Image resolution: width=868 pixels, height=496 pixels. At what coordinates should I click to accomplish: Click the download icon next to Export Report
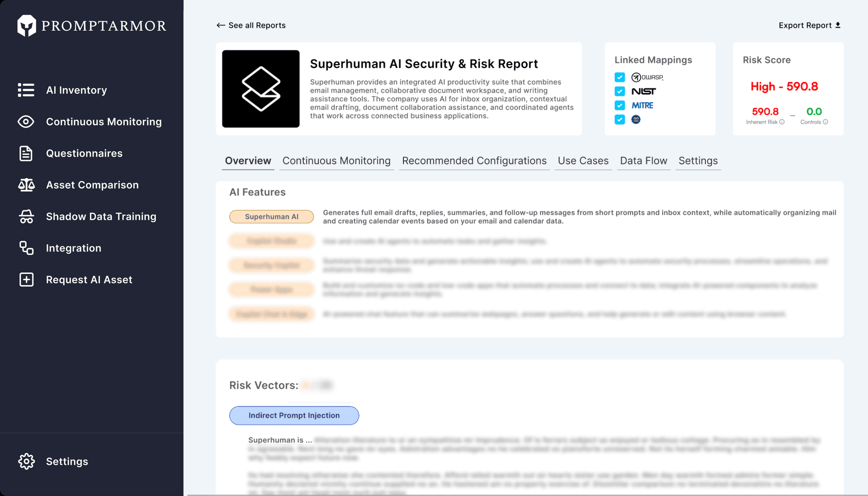coord(838,25)
